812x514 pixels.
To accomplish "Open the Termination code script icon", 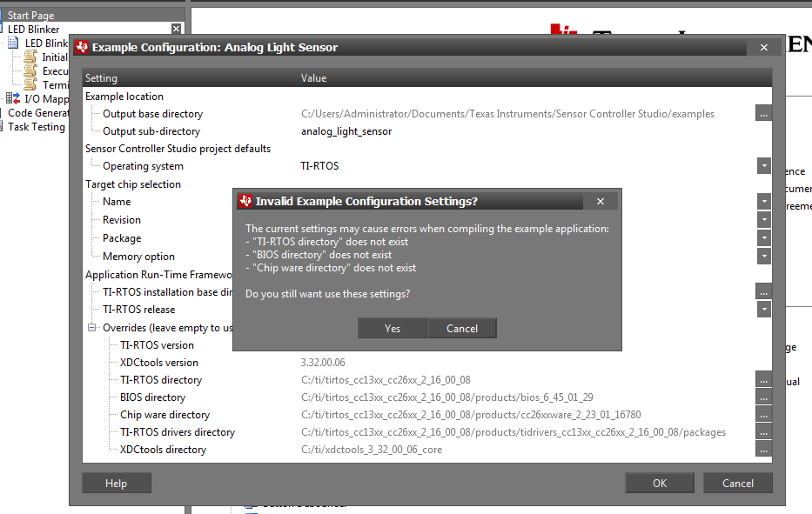I will pyautogui.click(x=30, y=83).
